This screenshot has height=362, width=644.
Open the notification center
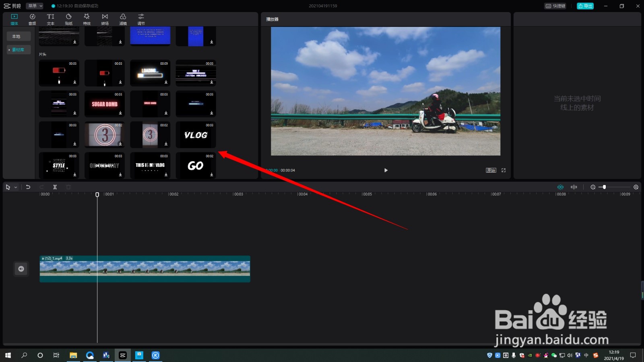(633, 355)
